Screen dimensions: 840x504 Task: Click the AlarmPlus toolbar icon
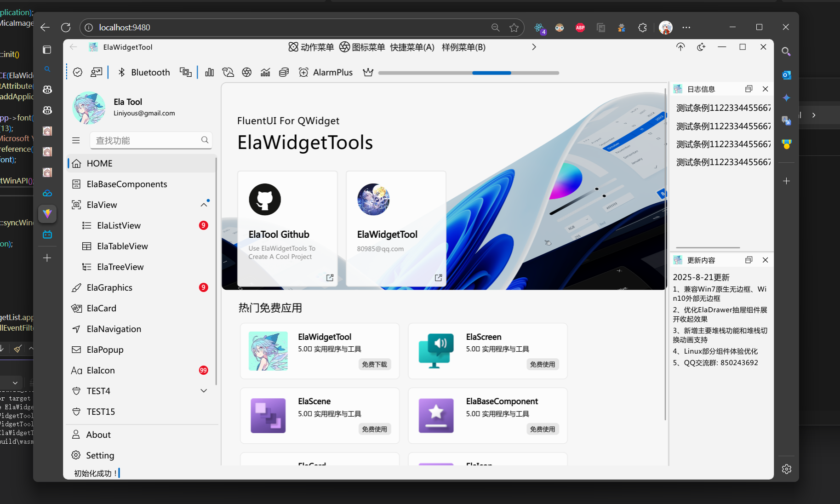point(303,72)
